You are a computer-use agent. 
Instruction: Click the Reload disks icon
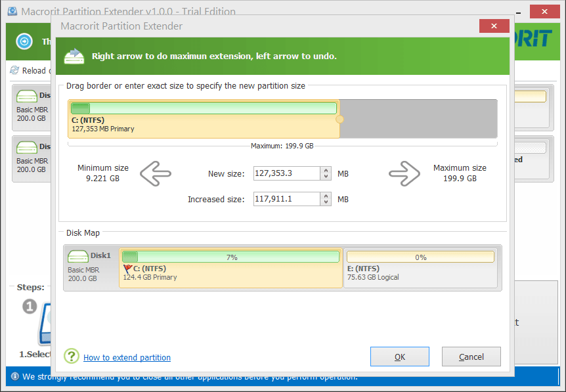point(14,70)
